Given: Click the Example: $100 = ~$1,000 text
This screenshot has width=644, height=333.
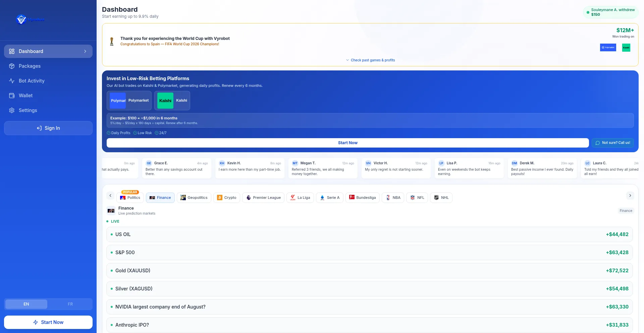Looking at the screenshot, I should click(144, 118).
